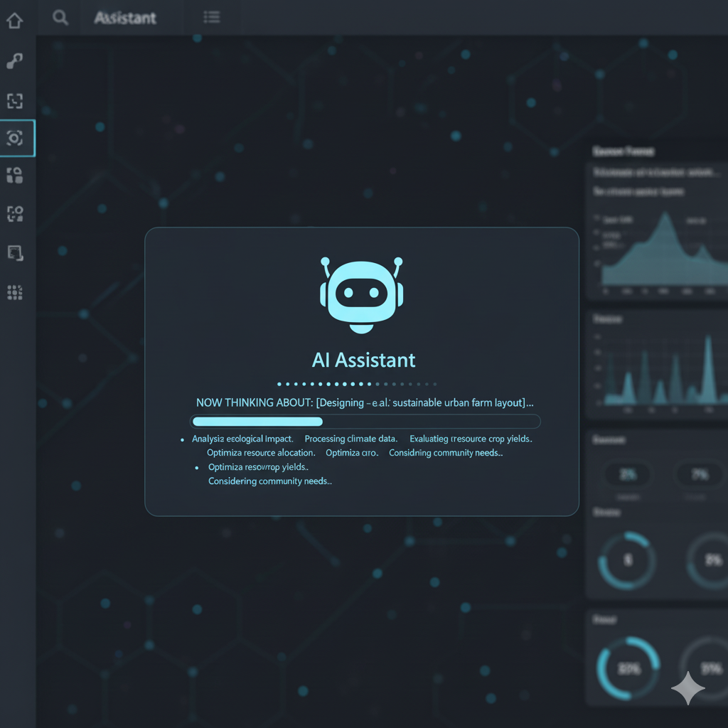728x728 pixels.
Task: Open the apps grid icon in sidebar
Action: pos(14,291)
